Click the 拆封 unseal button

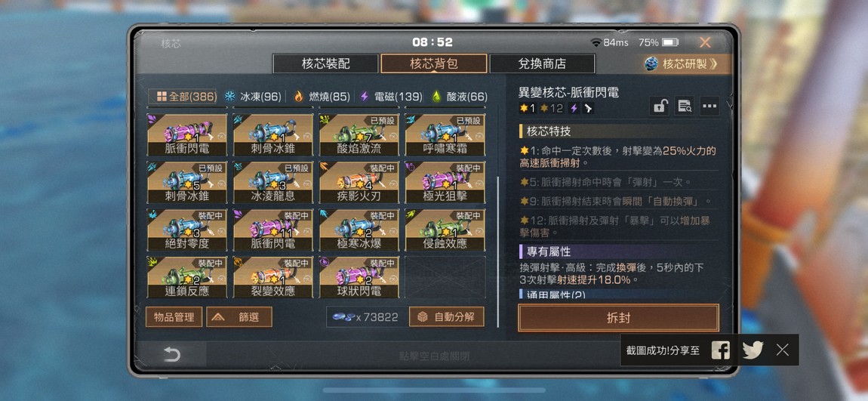click(x=618, y=318)
